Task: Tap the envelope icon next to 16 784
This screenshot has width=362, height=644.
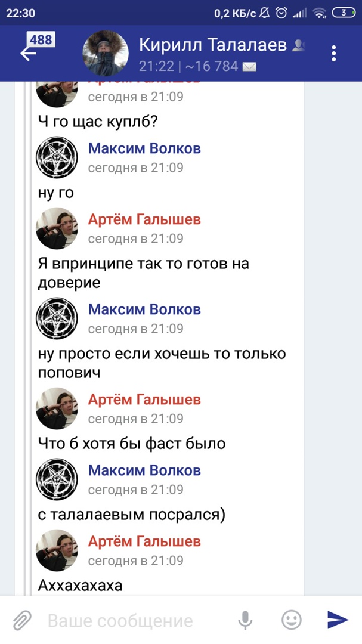Action: coord(250,67)
